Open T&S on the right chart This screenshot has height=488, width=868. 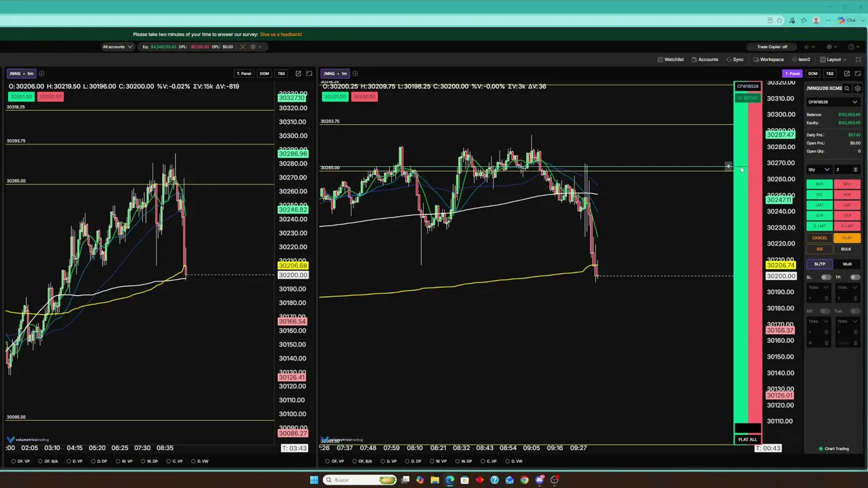click(x=829, y=73)
